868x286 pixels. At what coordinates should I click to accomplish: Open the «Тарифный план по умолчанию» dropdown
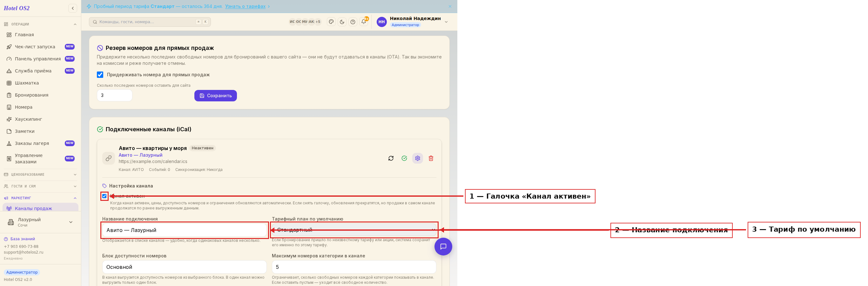354,230
